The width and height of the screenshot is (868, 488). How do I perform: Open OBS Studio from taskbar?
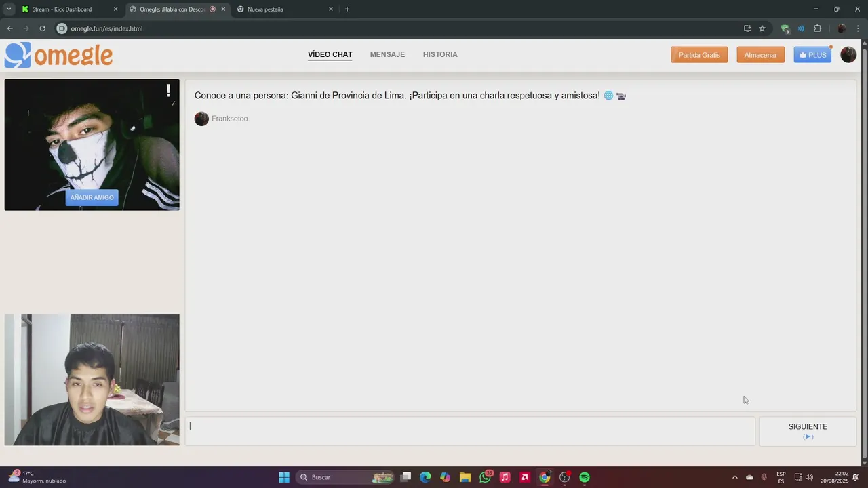564,477
